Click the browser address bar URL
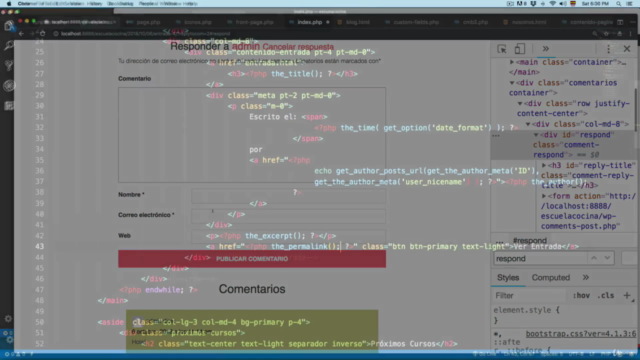Viewport: 640px width, 360px height. point(145,34)
